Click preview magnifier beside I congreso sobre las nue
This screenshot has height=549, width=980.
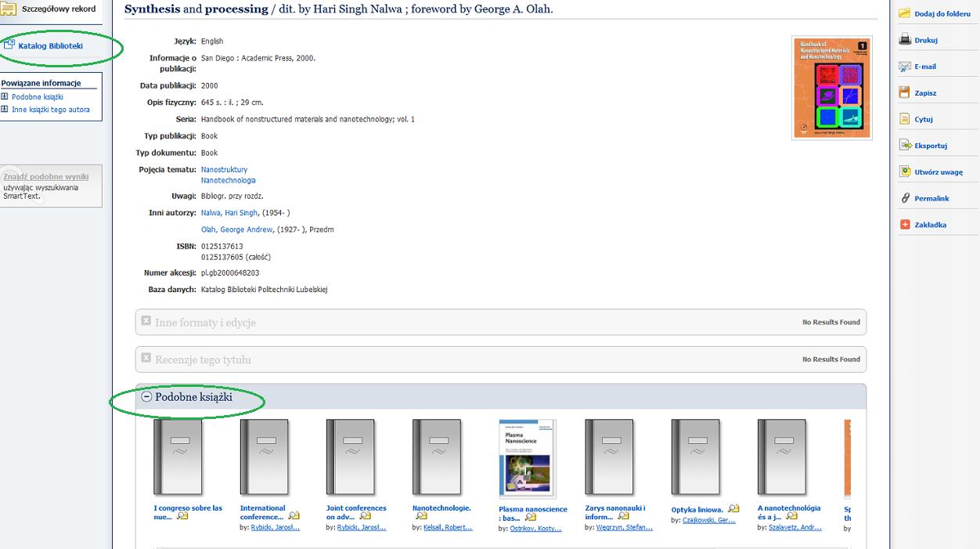(x=182, y=516)
